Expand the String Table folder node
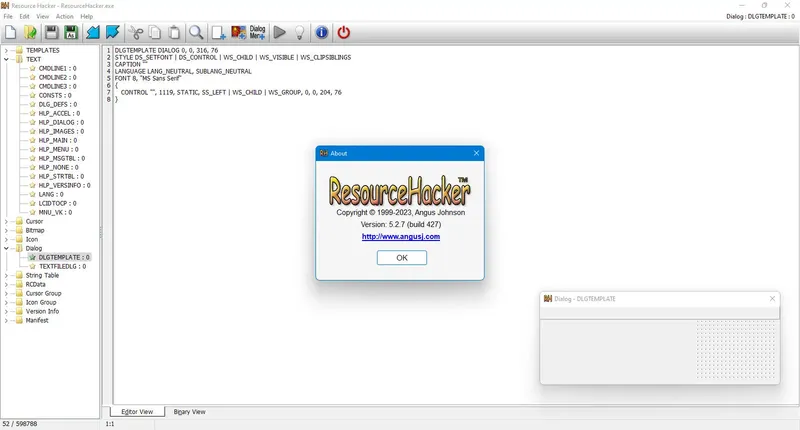Image resolution: width=800 pixels, height=430 pixels. (6, 275)
